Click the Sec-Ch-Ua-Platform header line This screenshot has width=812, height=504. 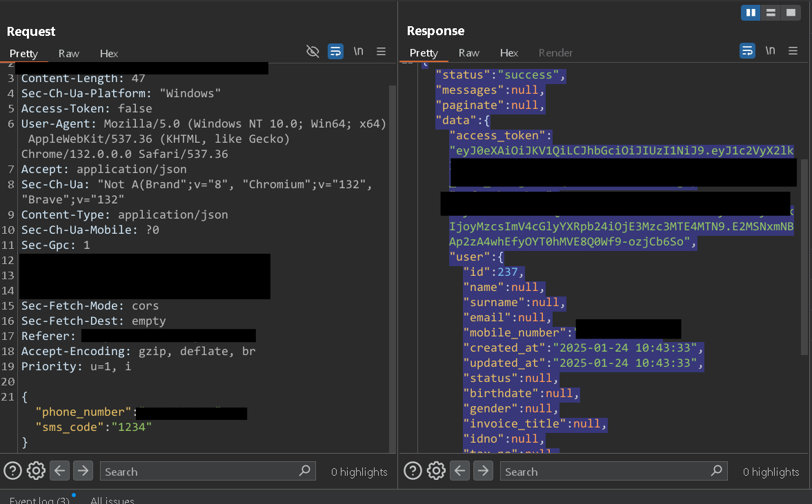pyautogui.click(x=121, y=94)
